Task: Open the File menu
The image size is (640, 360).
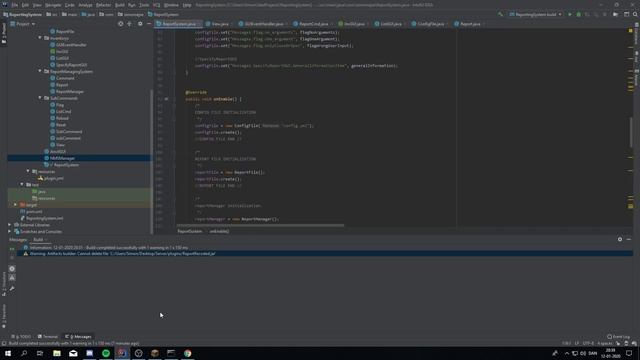Action: [x=15, y=5]
